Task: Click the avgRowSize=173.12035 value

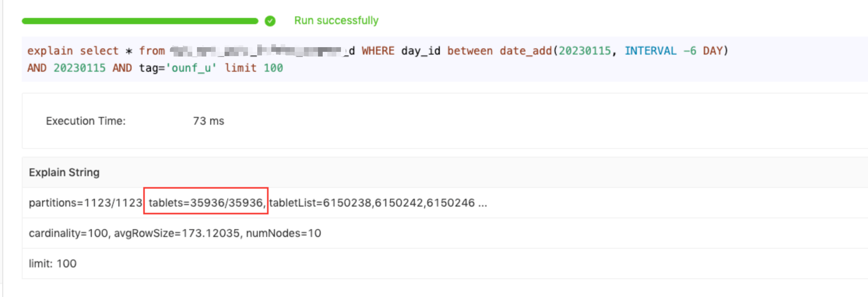Action: (178, 233)
